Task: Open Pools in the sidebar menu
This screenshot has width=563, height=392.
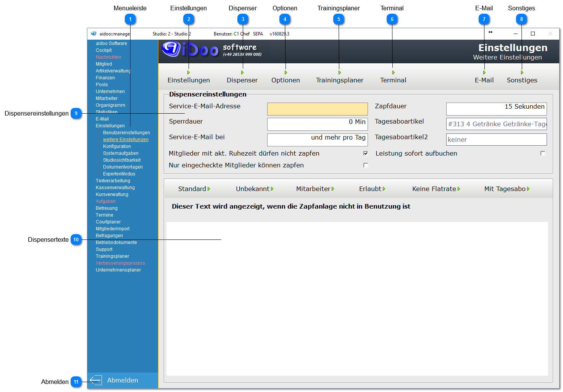Action: coord(102,85)
